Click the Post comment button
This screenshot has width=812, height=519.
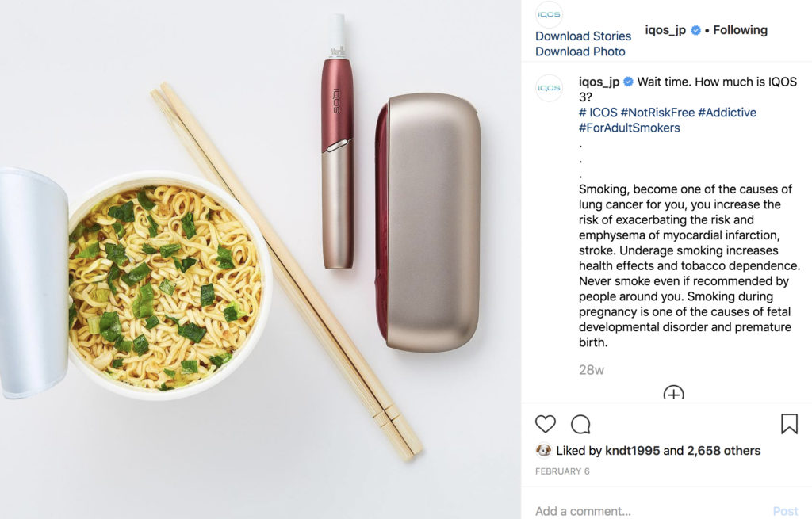click(785, 511)
